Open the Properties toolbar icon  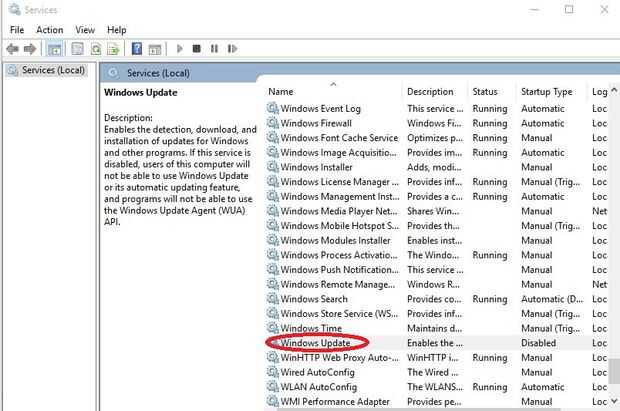(x=78, y=49)
